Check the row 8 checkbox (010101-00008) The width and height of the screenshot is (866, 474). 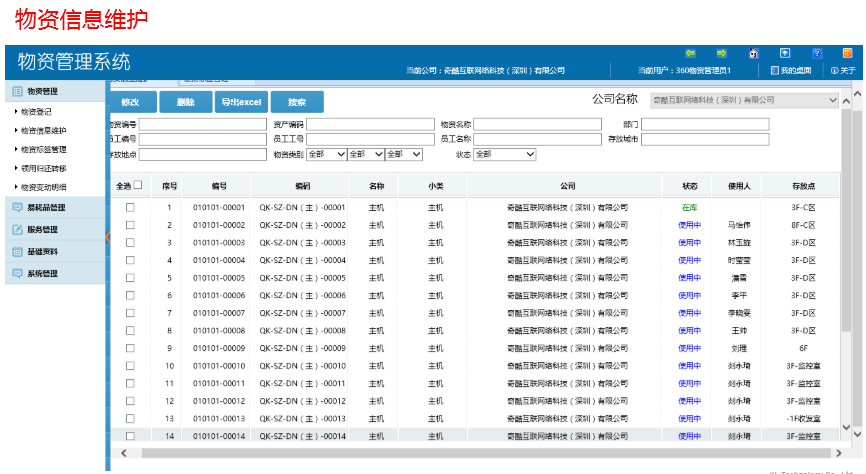pos(130,331)
